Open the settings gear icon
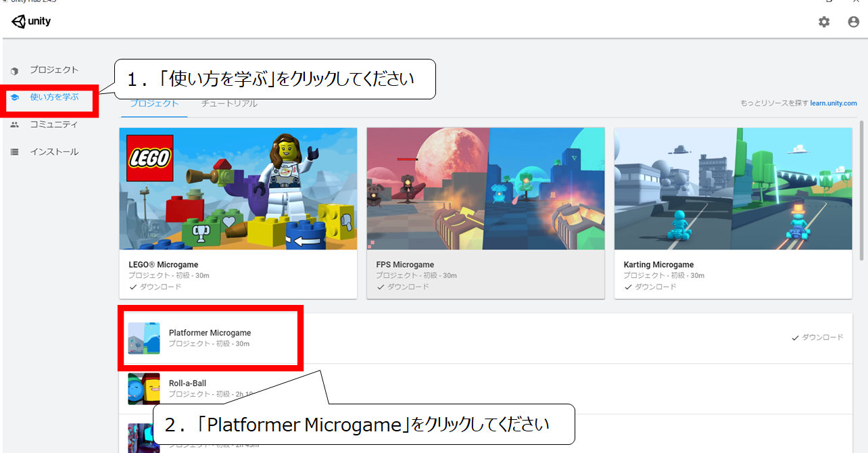Screen dimensions: 868x453 [x=824, y=22]
